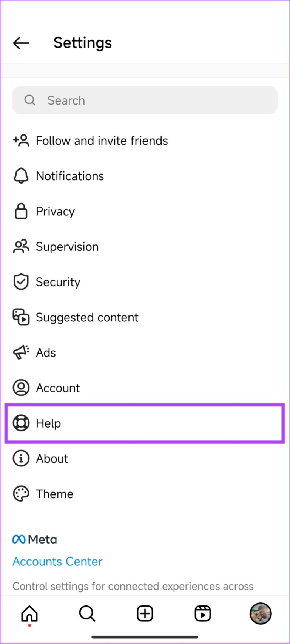Click the Search settings input field
This screenshot has height=644, width=290.
click(x=145, y=100)
